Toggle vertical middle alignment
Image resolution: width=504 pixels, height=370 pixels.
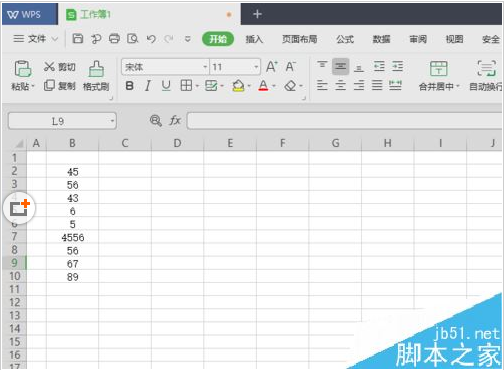pos(340,66)
